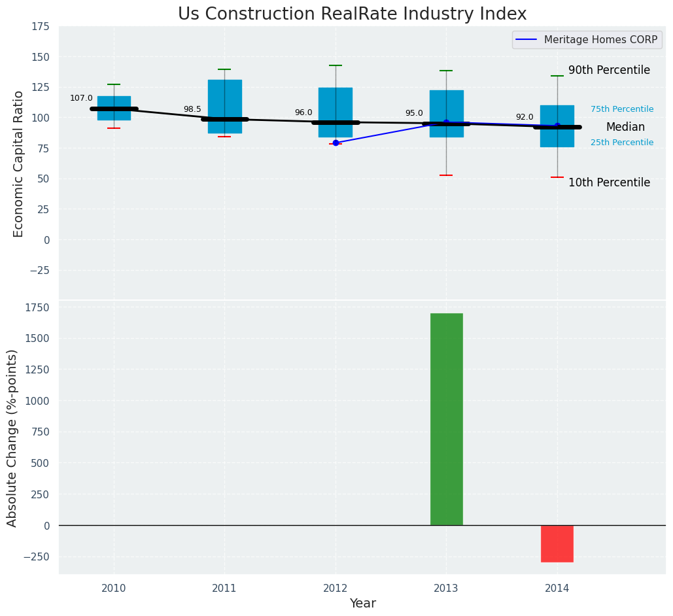Click the 107.0 median value label

(x=81, y=98)
